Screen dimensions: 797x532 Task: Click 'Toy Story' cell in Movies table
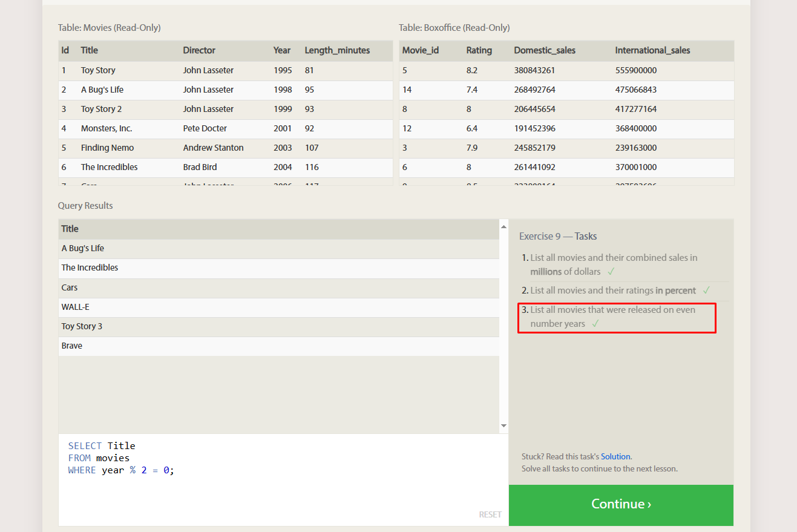point(98,70)
